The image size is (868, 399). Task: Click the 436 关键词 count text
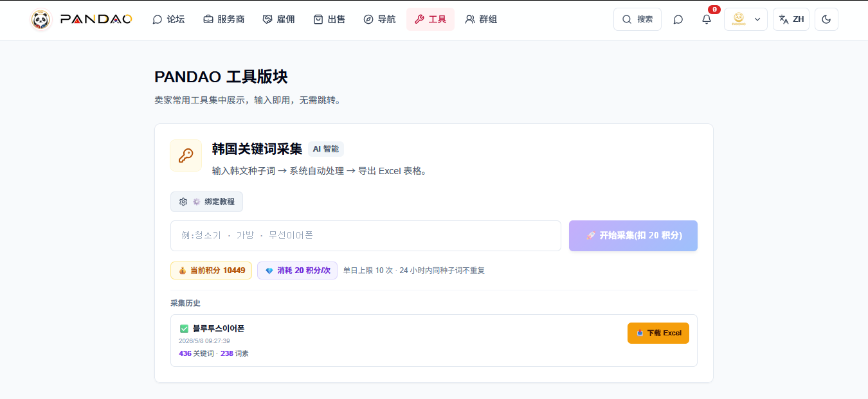coord(196,353)
